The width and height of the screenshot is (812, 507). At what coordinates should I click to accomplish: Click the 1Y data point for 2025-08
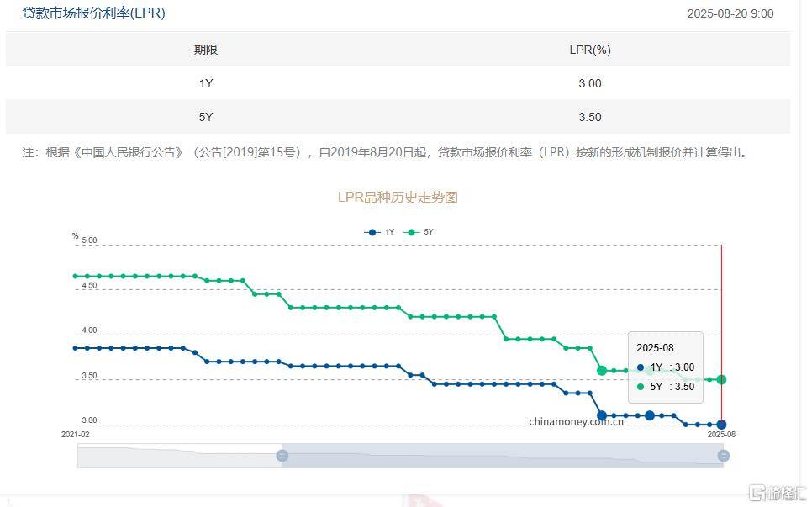click(x=721, y=425)
